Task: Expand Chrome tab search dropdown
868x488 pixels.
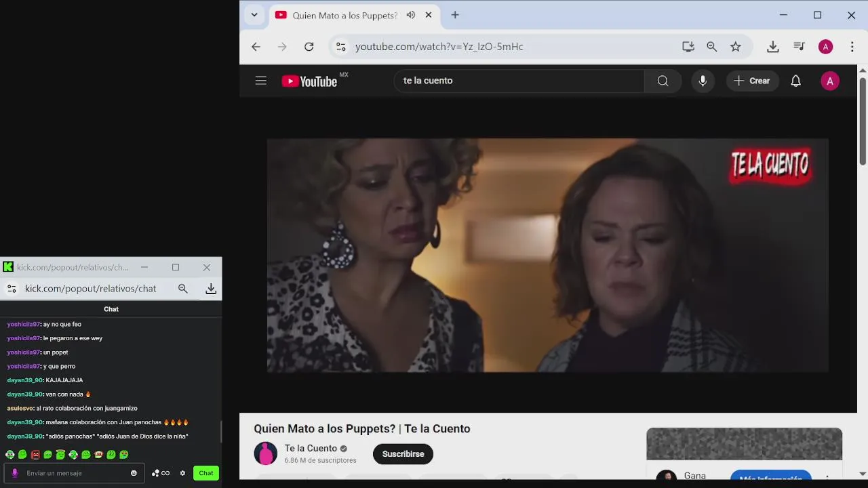Action: click(x=254, y=15)
